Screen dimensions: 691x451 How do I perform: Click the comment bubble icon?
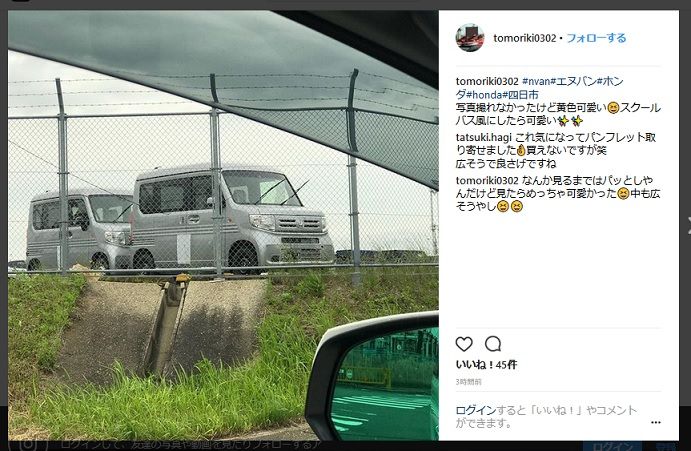493,344
